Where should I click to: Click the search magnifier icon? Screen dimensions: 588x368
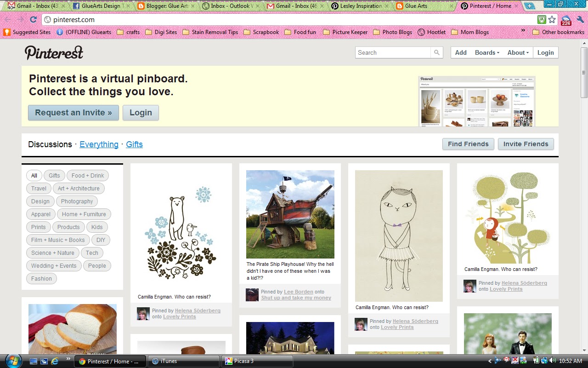[437, 52]
